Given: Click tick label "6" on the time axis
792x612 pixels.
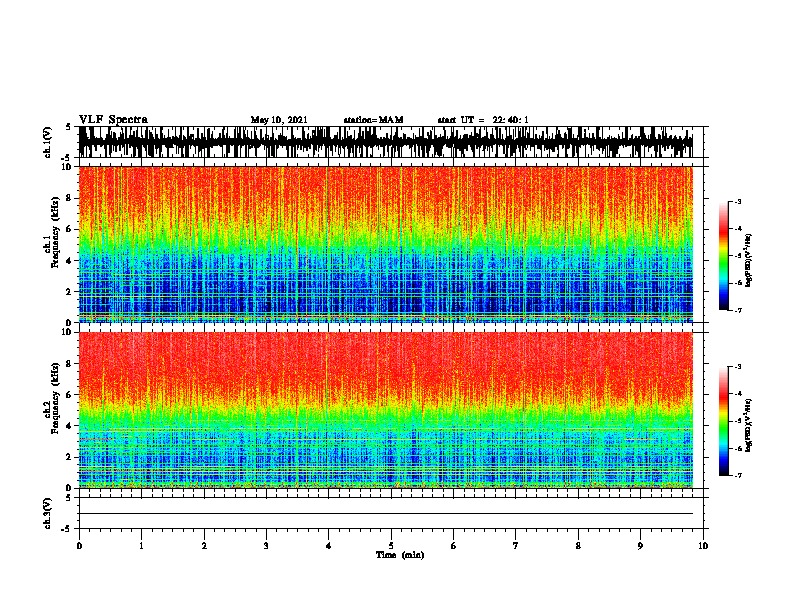Looking at the screenshot, I should 453,546.
